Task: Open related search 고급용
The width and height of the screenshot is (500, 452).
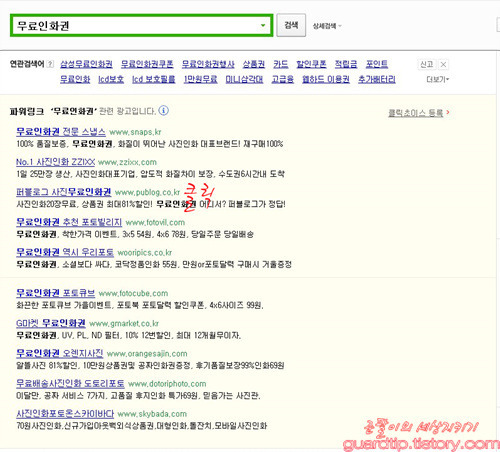Action: point(283,79)
